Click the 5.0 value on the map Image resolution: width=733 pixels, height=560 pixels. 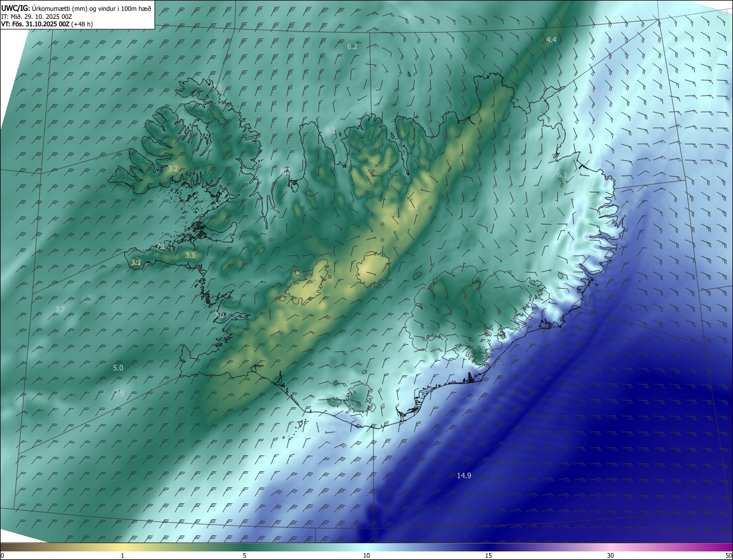tap(118, 368)
